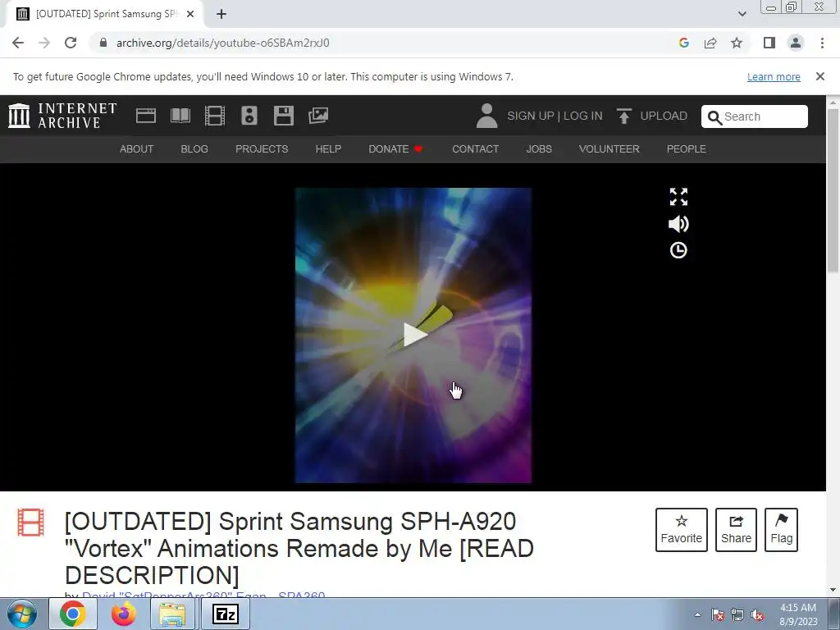Open a new browser tab
The width and height of the screenshot is (840, 630).
click(221, 14)
